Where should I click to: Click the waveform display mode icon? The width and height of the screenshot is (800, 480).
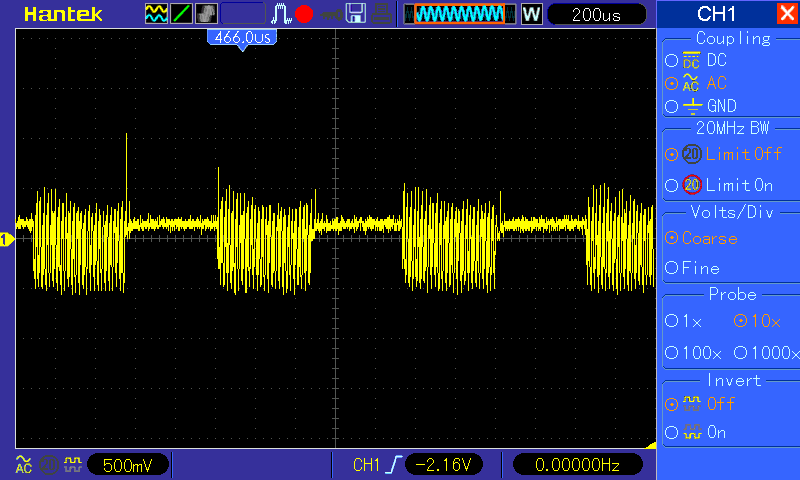156,14
